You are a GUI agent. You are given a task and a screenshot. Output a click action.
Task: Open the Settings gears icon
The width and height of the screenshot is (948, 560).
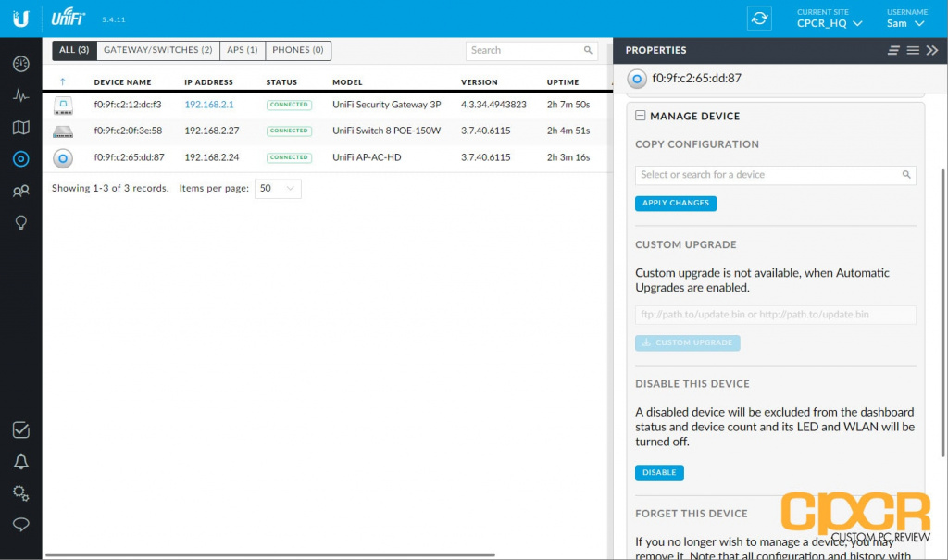coord(20,492)
